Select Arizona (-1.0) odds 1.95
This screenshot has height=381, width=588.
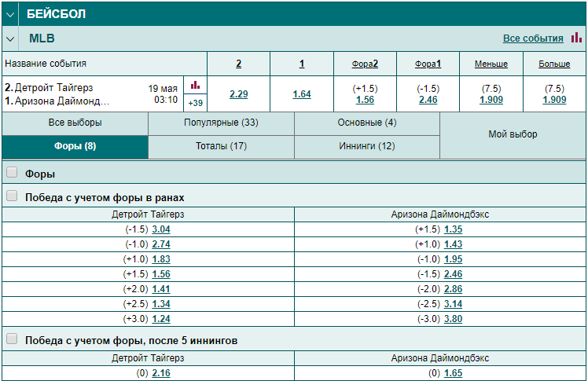click(x=453, y=259)
